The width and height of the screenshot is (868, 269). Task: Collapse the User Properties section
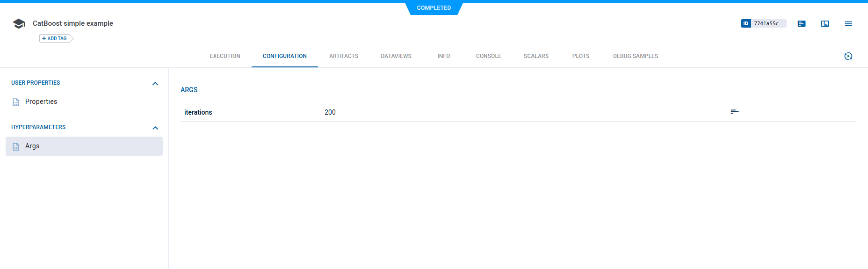(x=155, y=83)
